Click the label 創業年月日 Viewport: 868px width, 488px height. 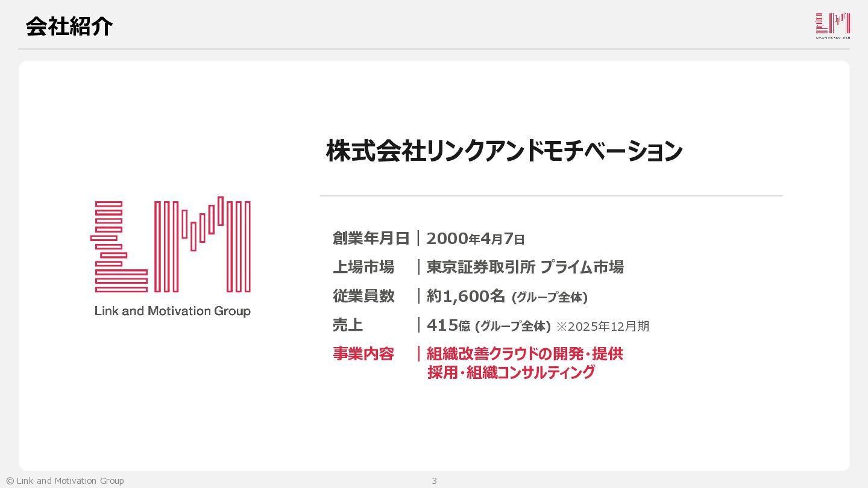click(371, 238)
